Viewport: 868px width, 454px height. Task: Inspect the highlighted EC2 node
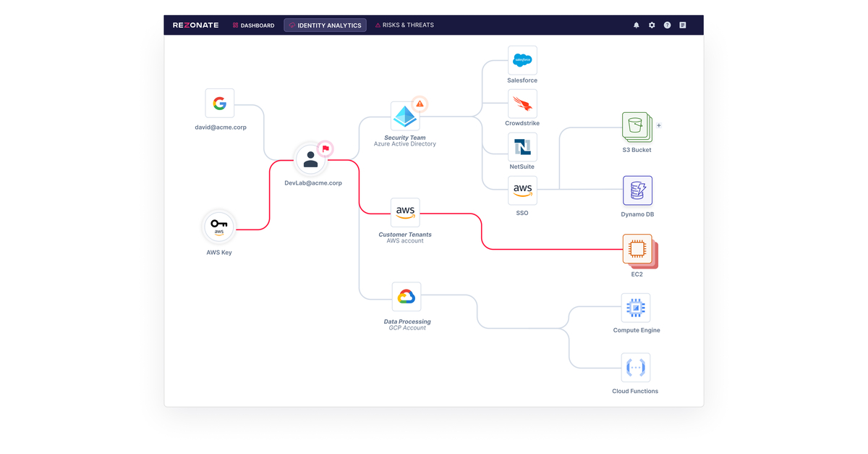(x=636, y=249)
